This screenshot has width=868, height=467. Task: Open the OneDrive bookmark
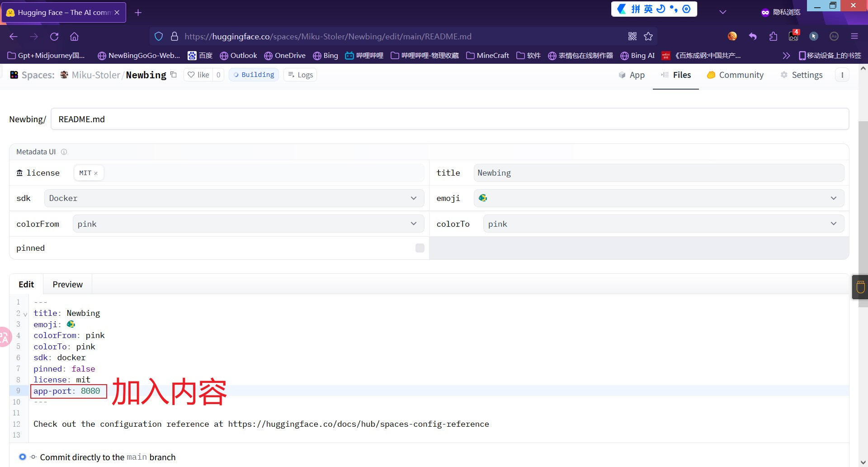click(x=285, y=56)
